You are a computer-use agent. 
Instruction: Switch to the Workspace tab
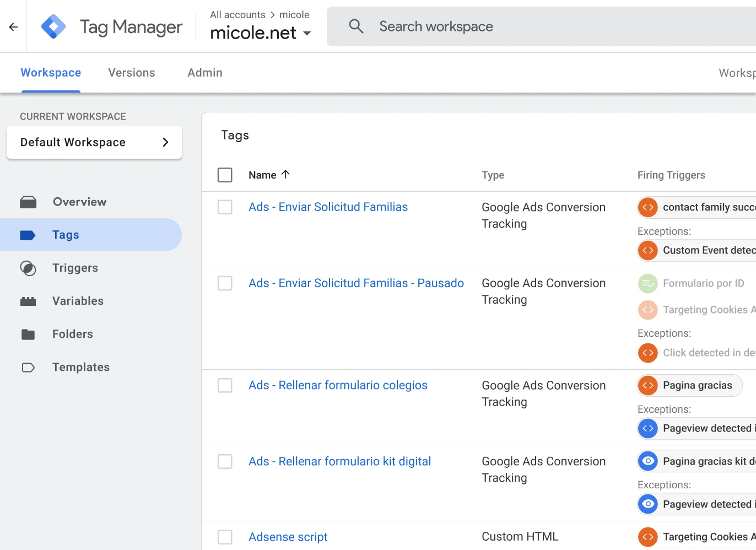pos(51,73)
